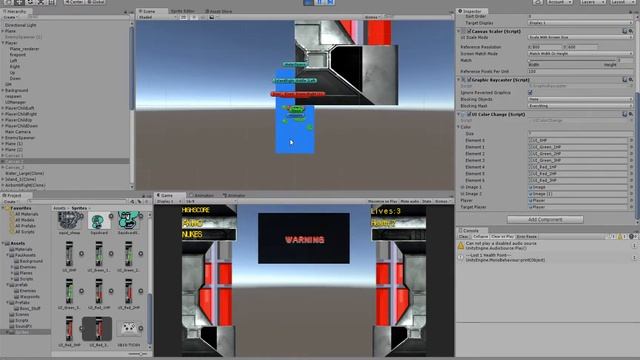Image resolution: width=640 pixels, height=360 pixels.
Task: Open Graphic Raycaster gear settings icon
Action: pyautogui.click(x=631, y=80)
